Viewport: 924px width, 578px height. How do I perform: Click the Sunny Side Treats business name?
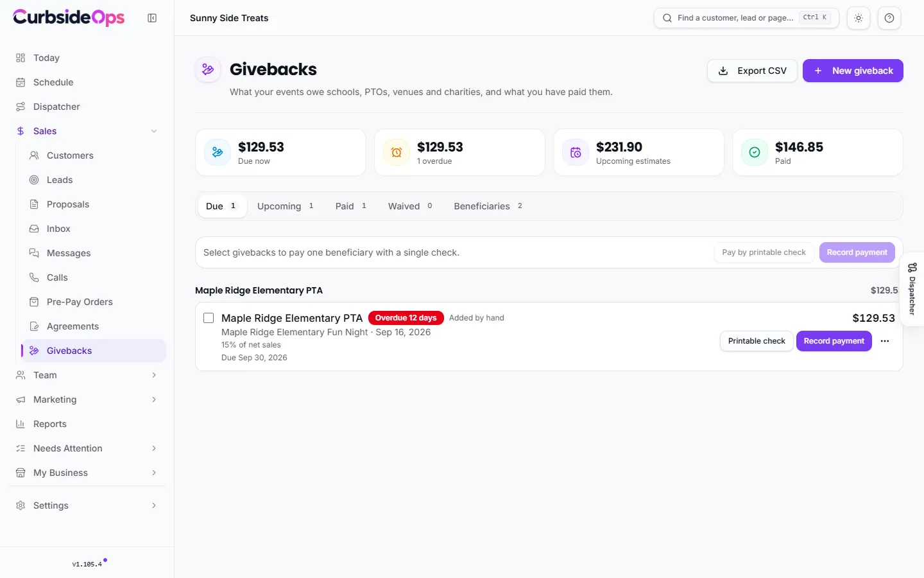(x=229, y=18)
